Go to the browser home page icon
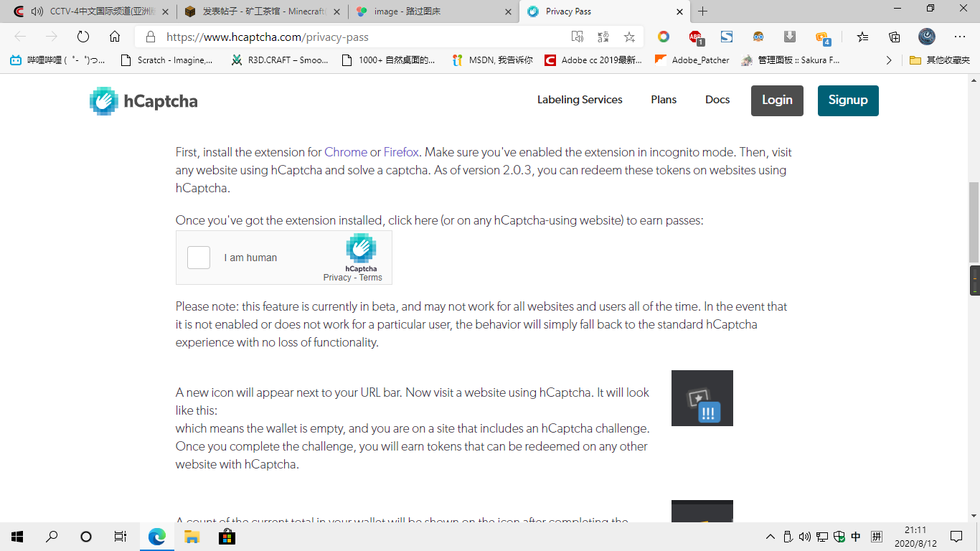This screenshot has width=980, height=551. [x=115, y=37]
